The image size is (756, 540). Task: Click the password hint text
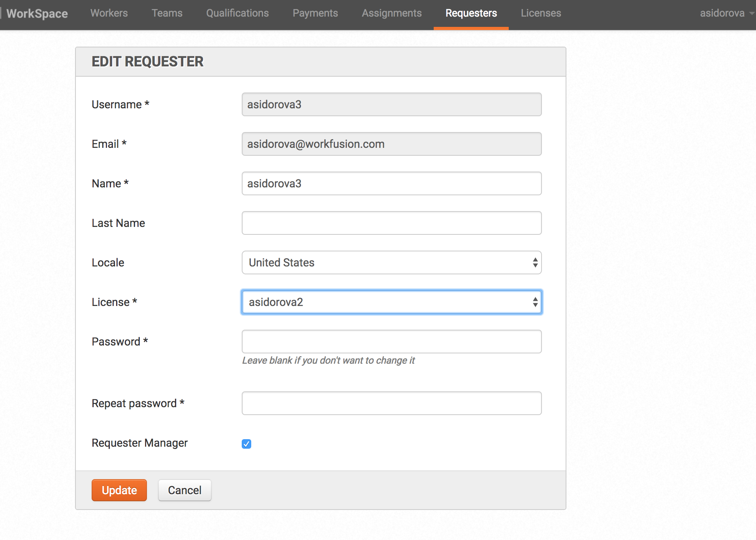(328, 361)
